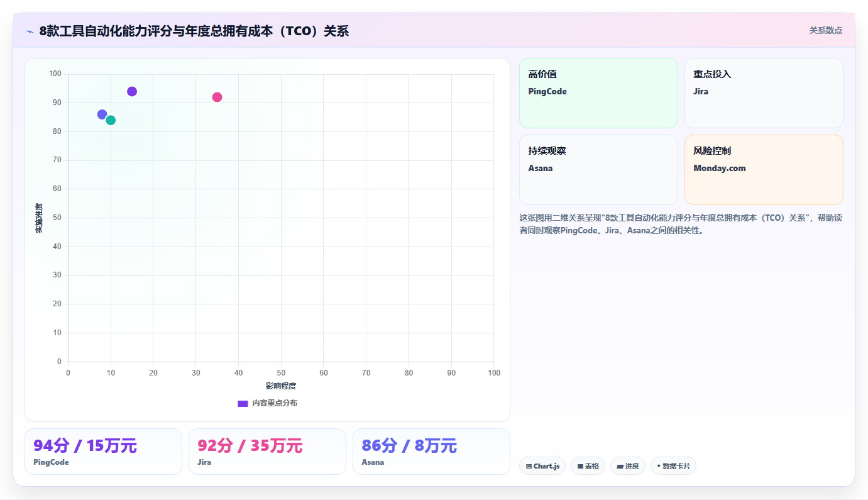Screen dimensions: 868x500
Task: Select the pink Jira scatter point
Action: pos(217,97)
